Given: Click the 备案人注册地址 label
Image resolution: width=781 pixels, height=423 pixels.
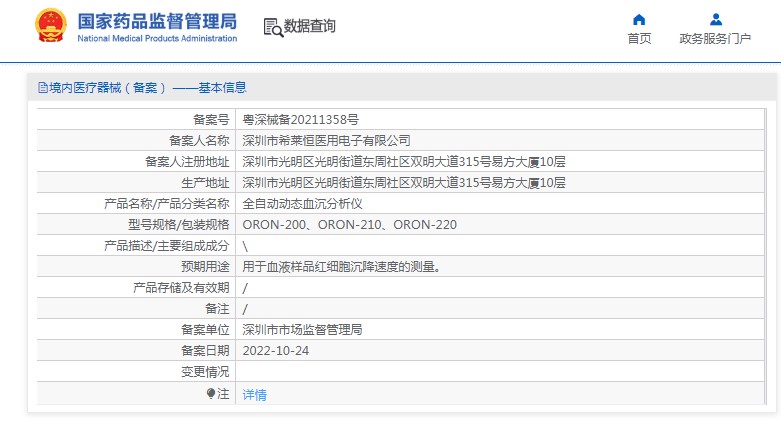Looking at the screenshot, I should tap(187, 161).
